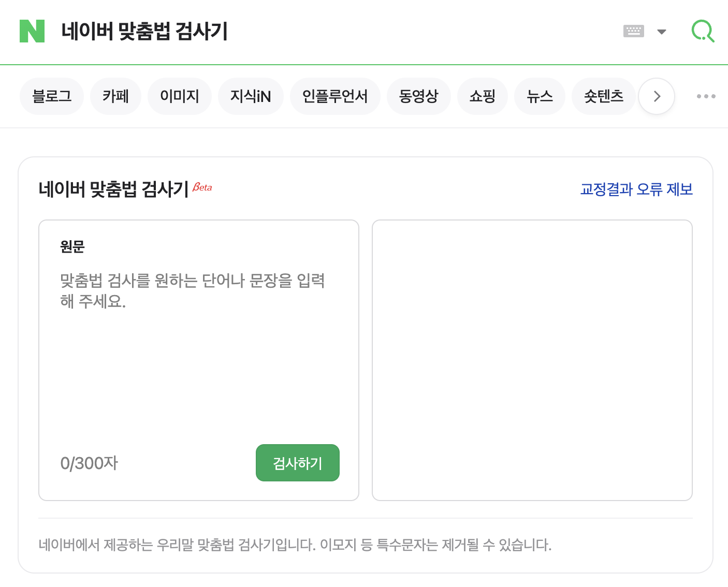Select the 블로그 category chip
The height and width of the screenshot is (587, 728).
51,96
